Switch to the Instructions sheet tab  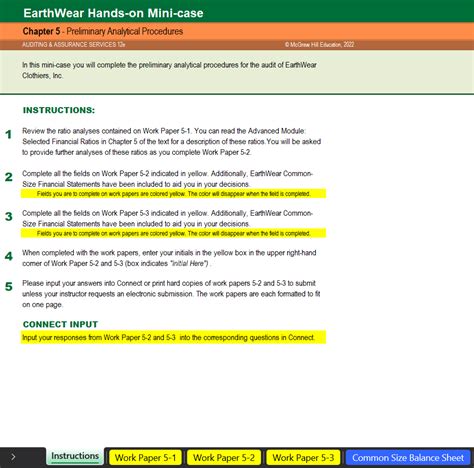(75, 456)
